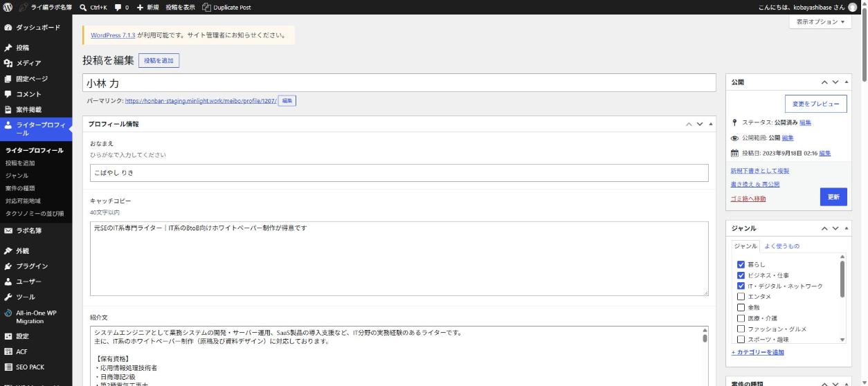Open ツール wrench menu in sidebar
868x386 pixels.
36,297
